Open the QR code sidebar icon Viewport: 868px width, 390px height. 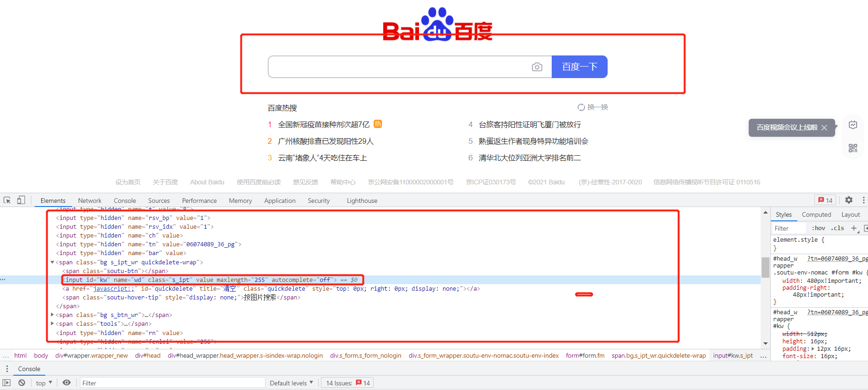tap(853, 148)
